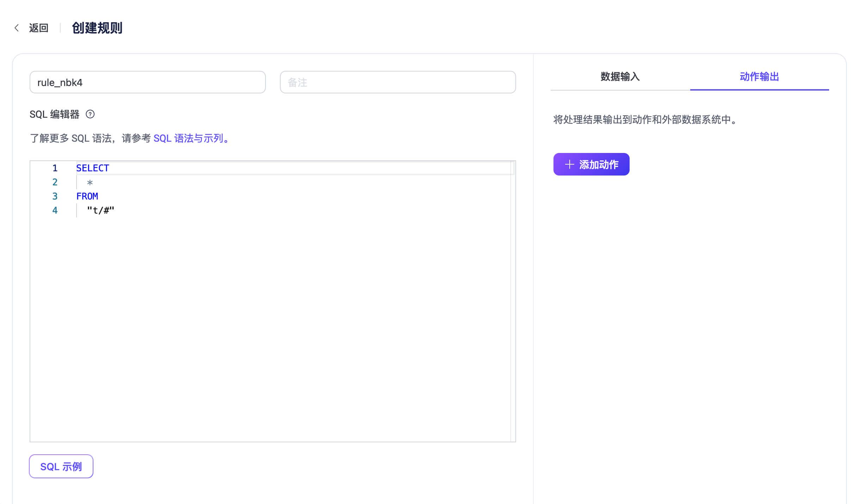Open the SQL 语法与示列 documentation link
The width and height of the screenshot is (851, 504).
coord(191,138)
